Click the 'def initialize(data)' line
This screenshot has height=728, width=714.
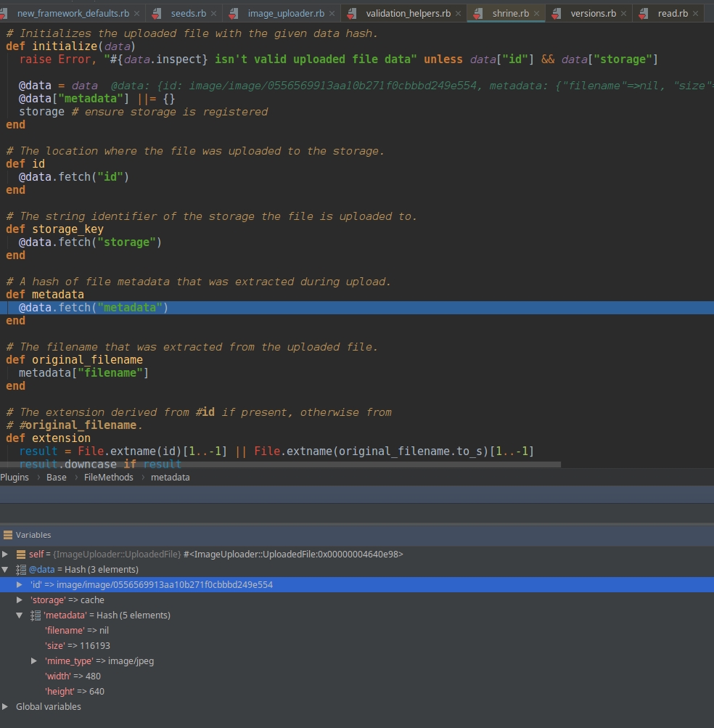pyautogui.click(x=70, y=46)
